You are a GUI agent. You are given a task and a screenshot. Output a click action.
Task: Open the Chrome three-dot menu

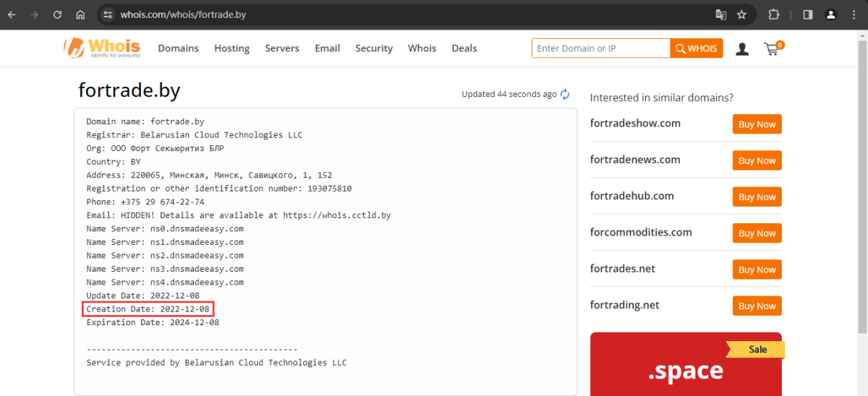854,14
